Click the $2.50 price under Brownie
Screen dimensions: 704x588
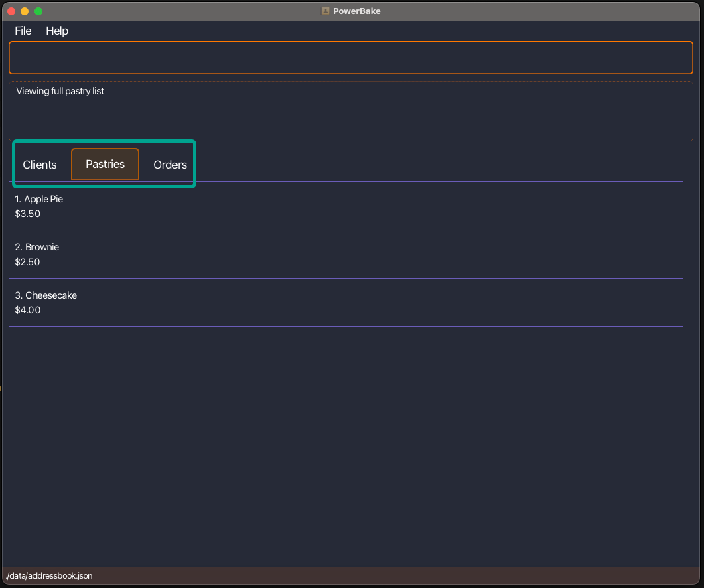point(27,261)
